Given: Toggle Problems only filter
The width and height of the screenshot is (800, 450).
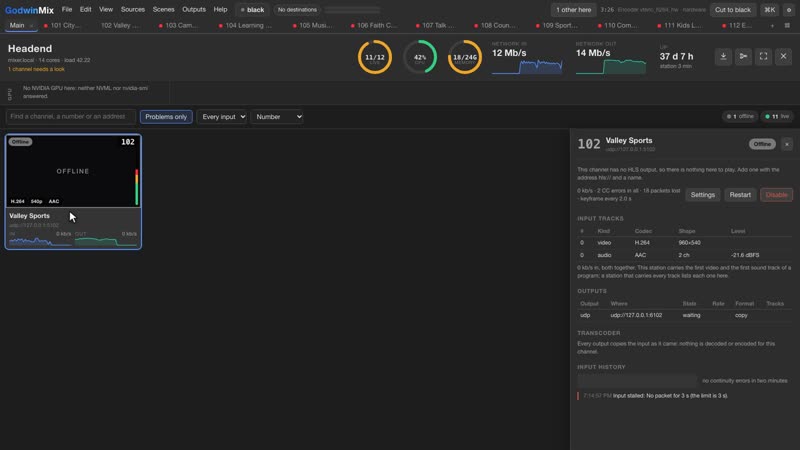Looking at the screenshot, I should coord(166,117).
